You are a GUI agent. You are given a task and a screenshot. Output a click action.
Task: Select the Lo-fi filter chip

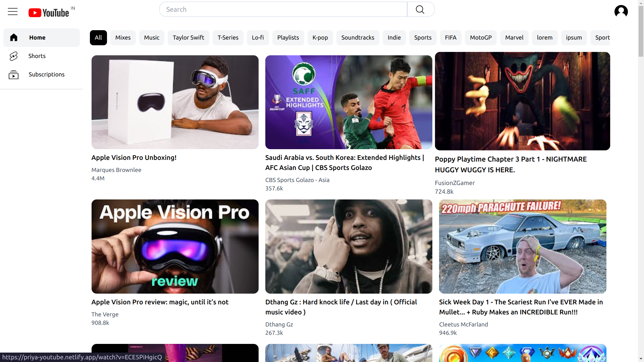tap(258, 38)
